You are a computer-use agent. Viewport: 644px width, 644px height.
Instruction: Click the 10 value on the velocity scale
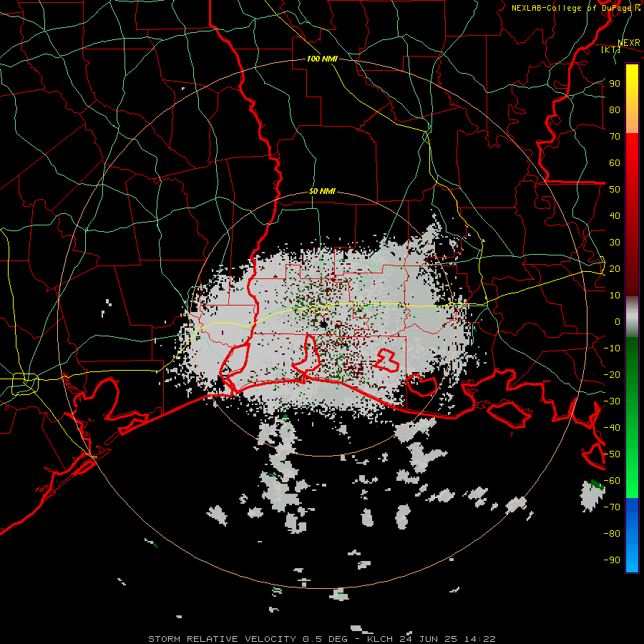click(615, 296)
